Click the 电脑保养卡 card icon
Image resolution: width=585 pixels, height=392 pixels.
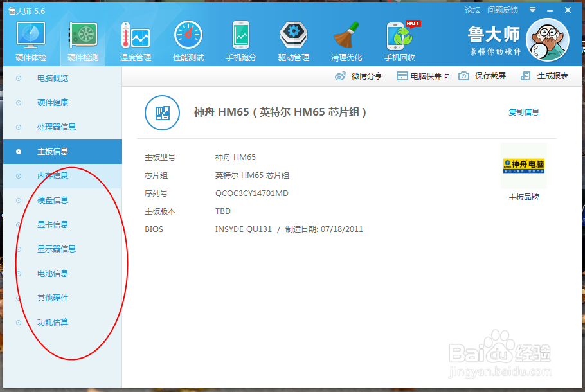(x=402, y=76)
